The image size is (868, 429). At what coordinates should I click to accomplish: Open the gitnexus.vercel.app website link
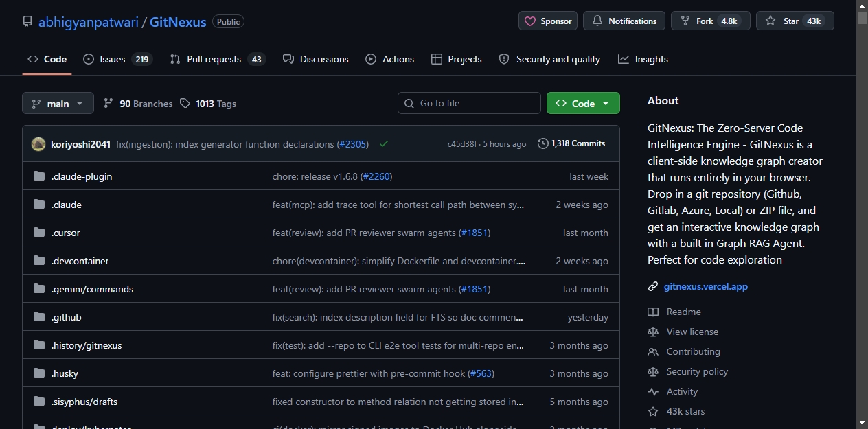click(706, 286)
